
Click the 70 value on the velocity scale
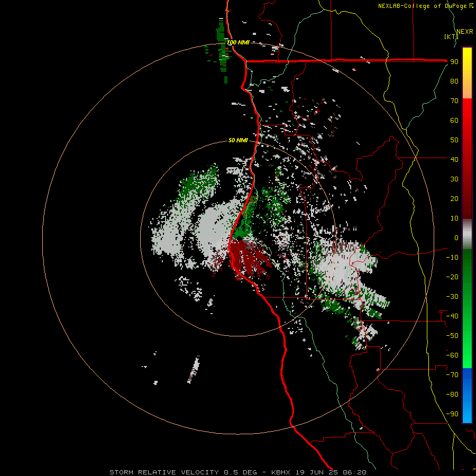click(x=454, y=101)
